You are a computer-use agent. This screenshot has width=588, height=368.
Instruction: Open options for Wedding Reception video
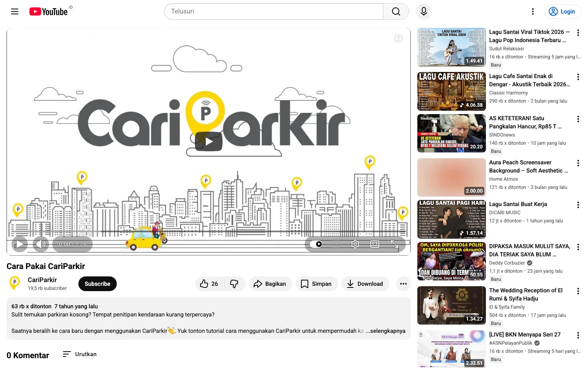[x=578, y=291]
